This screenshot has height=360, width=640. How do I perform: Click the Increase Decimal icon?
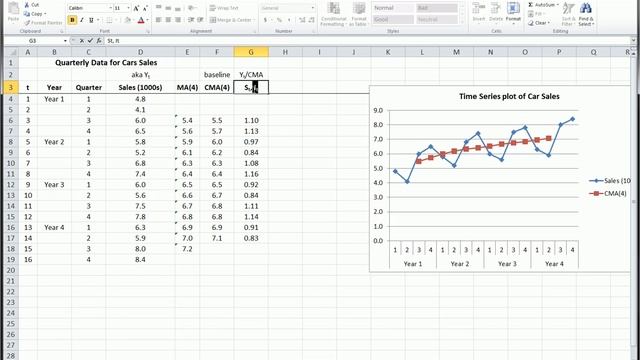click(x=302, y=20)
